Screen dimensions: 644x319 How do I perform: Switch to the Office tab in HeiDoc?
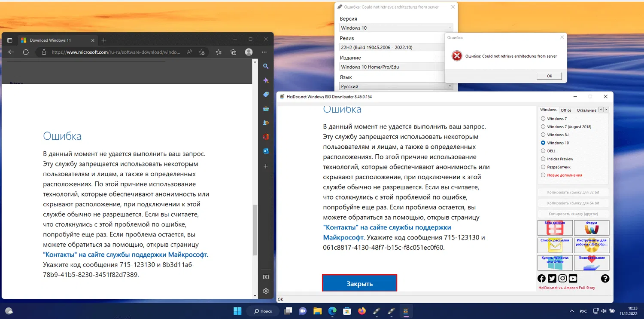click(566, 110)
